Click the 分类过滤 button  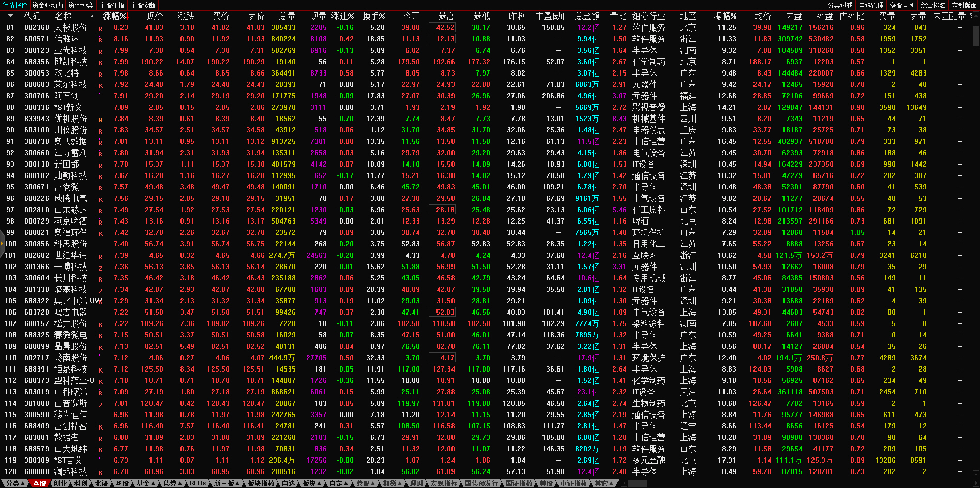pyautogui.click(x=840, y=5)
